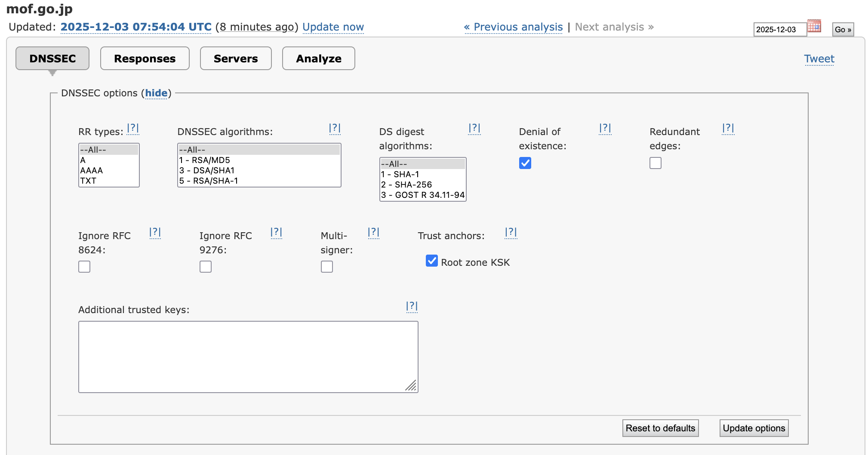Viewport: 868px width, 455px height.
Task: Enable Redundant edges checkbox
Action: coord(656,163)
